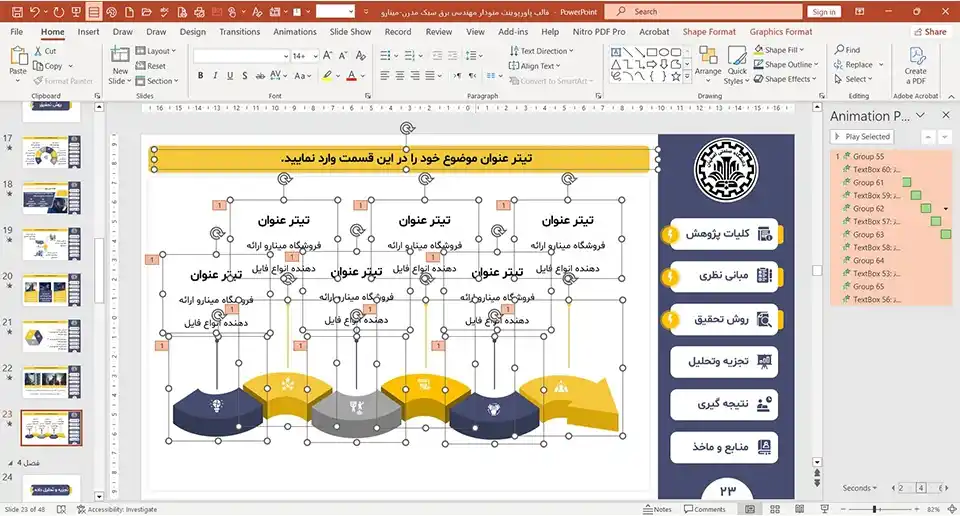Image resolution: width=960 pixels, height=516 pixels.
Task: Insert a New Slide
Action: [120, 65]
